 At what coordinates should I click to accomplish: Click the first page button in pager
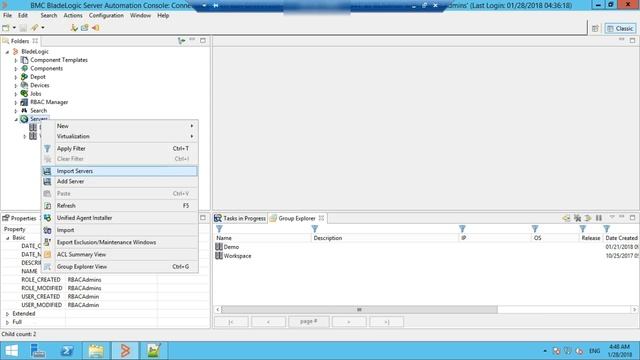[231, 322]
